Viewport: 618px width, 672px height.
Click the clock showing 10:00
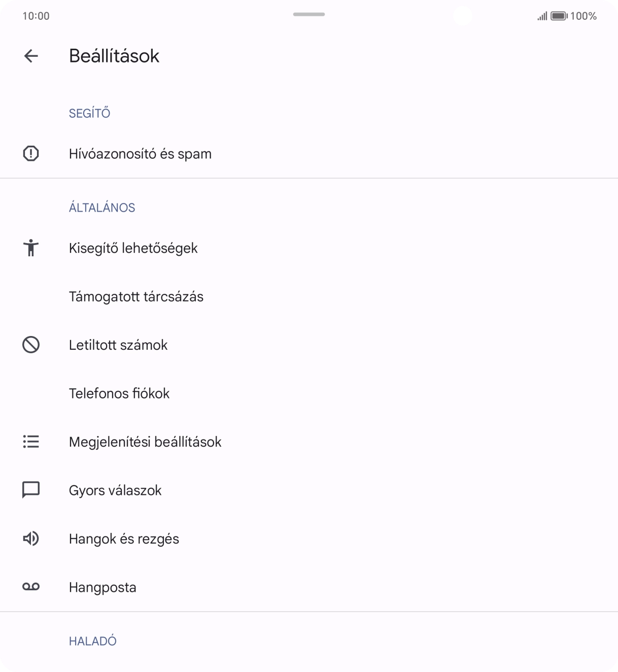[x=35, y=16]
